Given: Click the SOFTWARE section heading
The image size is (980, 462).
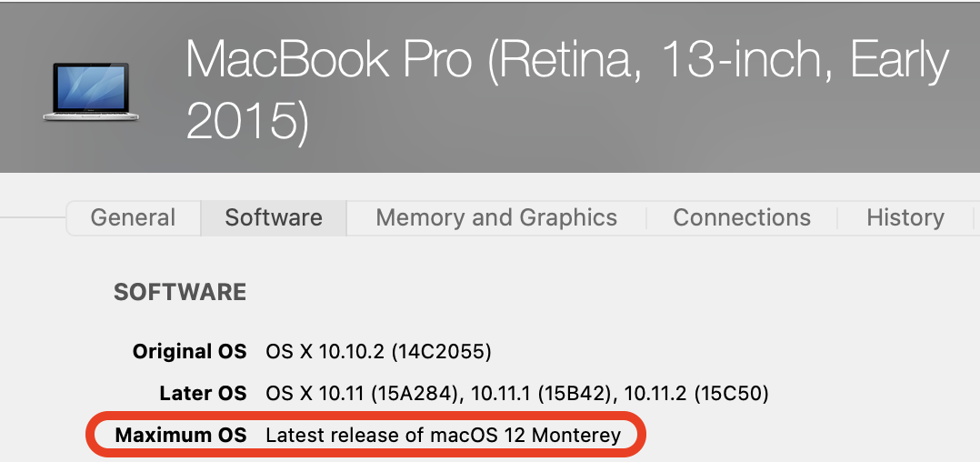Looking at the screenshot, I should 180,292.
